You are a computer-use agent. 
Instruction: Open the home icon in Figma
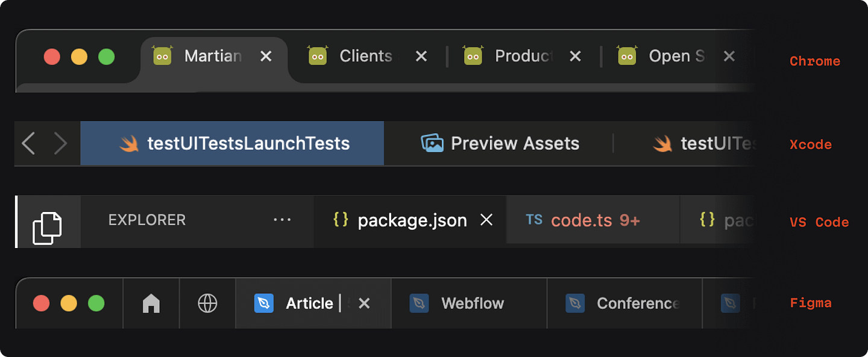tap(151, 303)
